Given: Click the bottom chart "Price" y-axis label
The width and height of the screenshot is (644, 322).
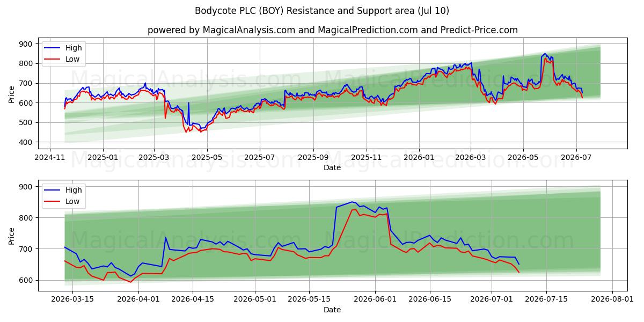Looking at the screenshot, I should [x=12, y=235].
